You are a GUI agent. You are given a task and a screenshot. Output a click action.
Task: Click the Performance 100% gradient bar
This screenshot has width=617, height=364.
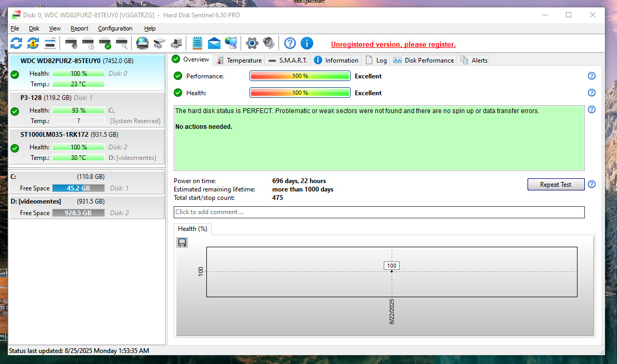point(300,76)
